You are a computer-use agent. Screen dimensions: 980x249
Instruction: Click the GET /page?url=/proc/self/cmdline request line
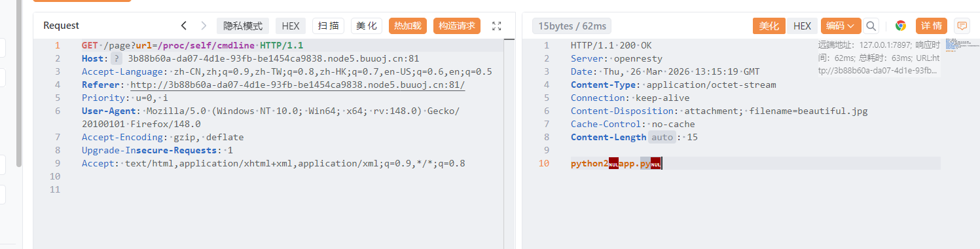pos(192,45)
